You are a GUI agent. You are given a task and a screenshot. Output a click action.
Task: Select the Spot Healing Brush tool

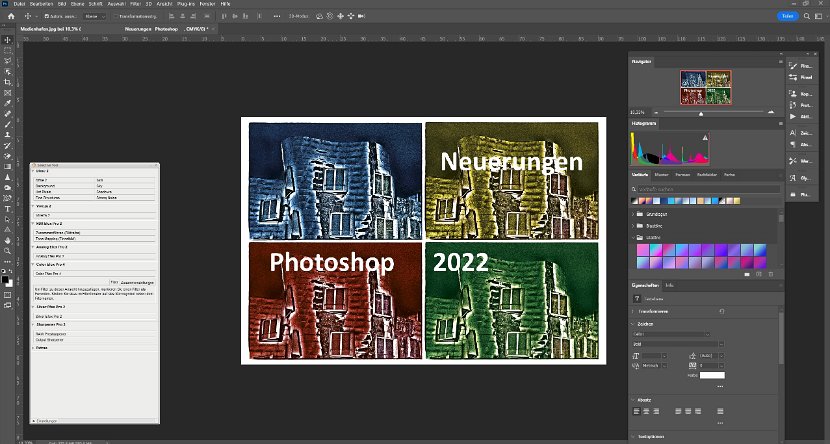[7, 114]
